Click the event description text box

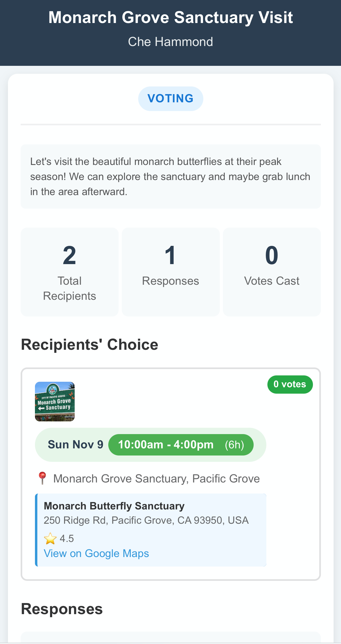pos(170,176)
